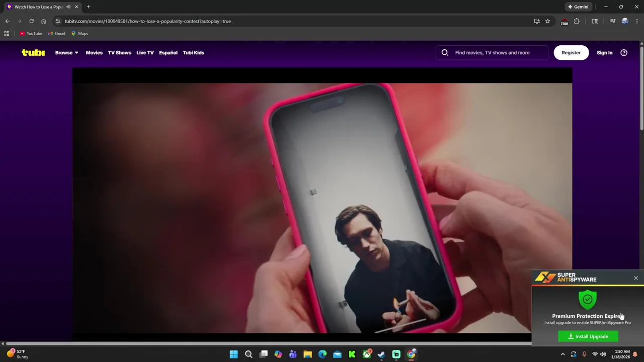Screen dimensions: 644x362
Task: Open the Chrome profile avatar
Action: tap(625, 21)
